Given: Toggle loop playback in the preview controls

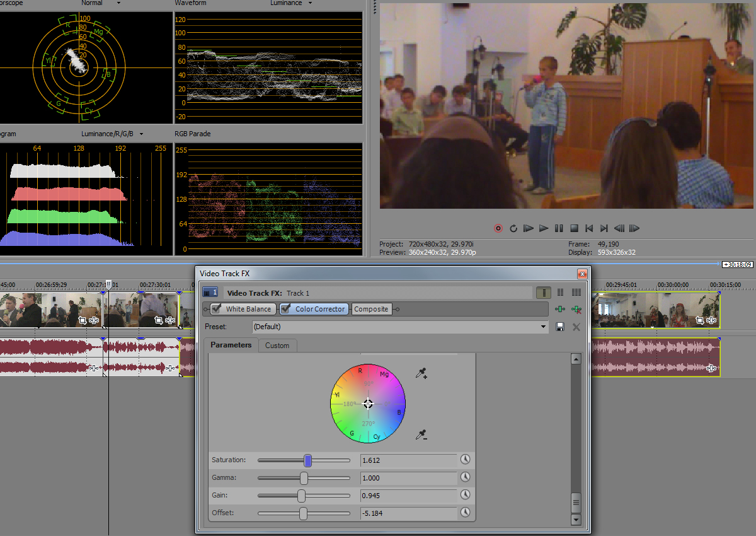Looking at the screenshot, I should click(x=513, y=228).
